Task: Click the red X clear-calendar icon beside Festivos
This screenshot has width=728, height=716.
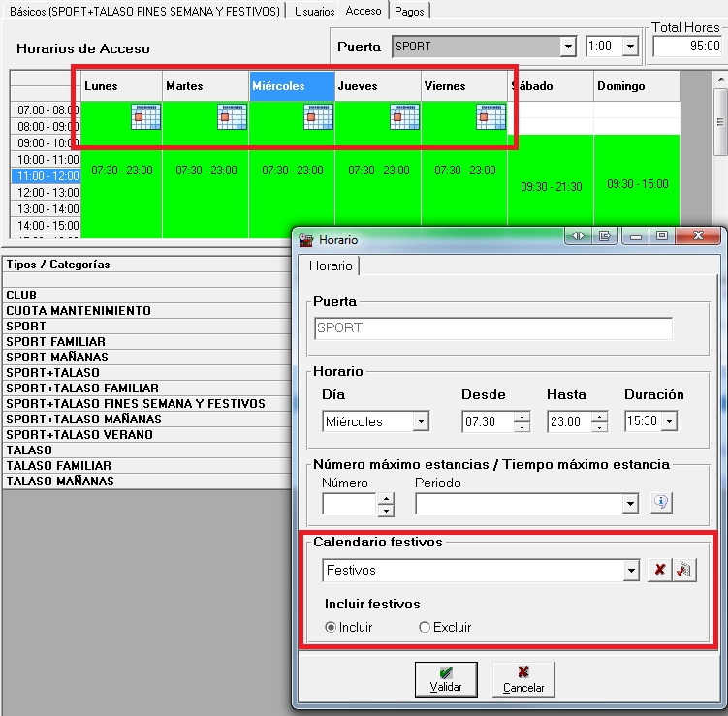Action: [x=660, y=570]
